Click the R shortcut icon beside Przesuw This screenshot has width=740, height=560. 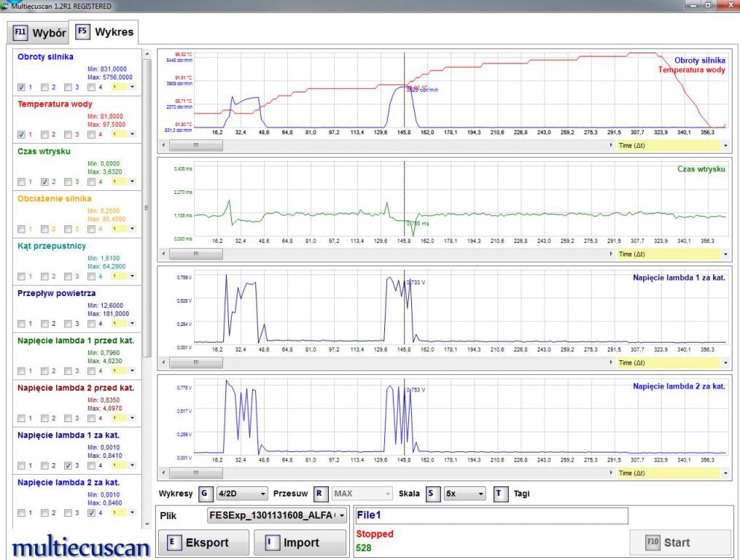point(321,493)
